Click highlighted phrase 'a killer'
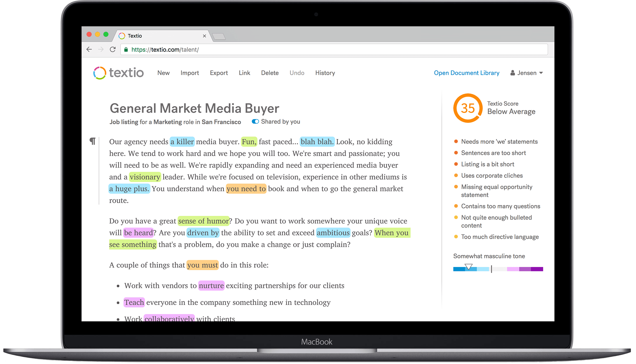 coord(182,142)
